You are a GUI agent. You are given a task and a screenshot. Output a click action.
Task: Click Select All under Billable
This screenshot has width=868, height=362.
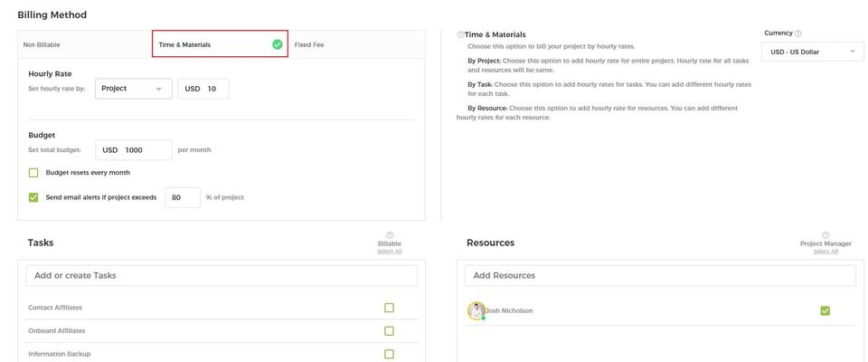[x=390, y=252]
